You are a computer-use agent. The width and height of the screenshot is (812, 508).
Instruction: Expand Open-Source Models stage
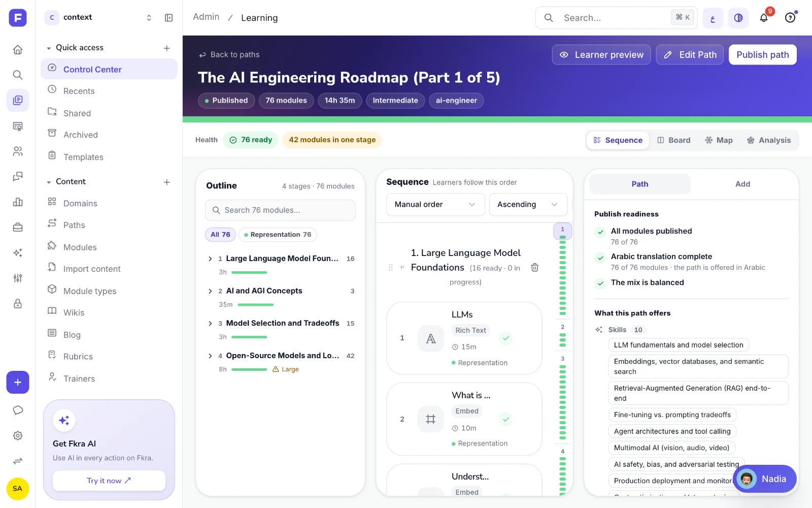210,356
